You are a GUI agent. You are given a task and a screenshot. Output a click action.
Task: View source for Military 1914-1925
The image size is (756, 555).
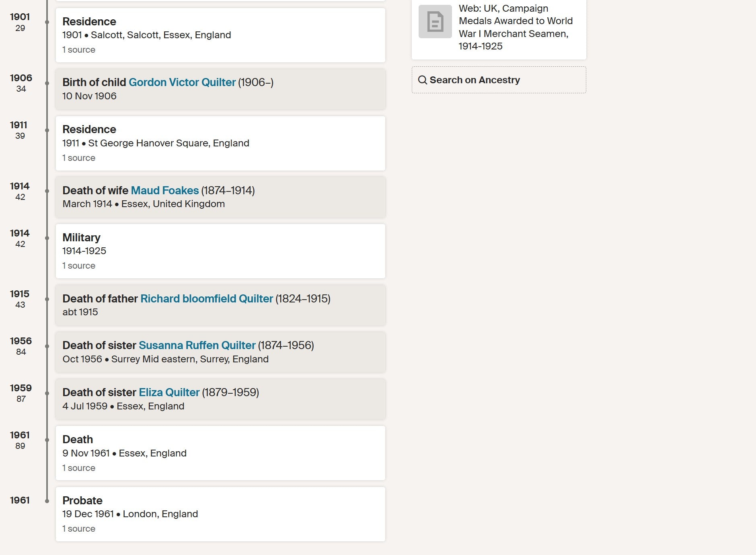click(79, 266)
